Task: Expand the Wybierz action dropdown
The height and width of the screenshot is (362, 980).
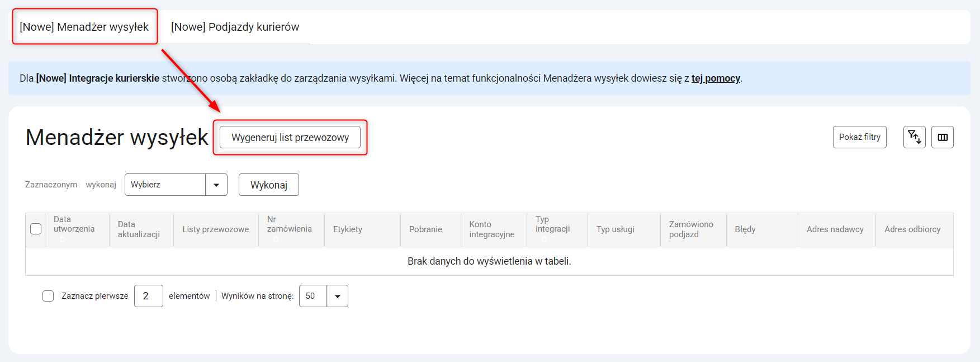Action: pos(176,185)
